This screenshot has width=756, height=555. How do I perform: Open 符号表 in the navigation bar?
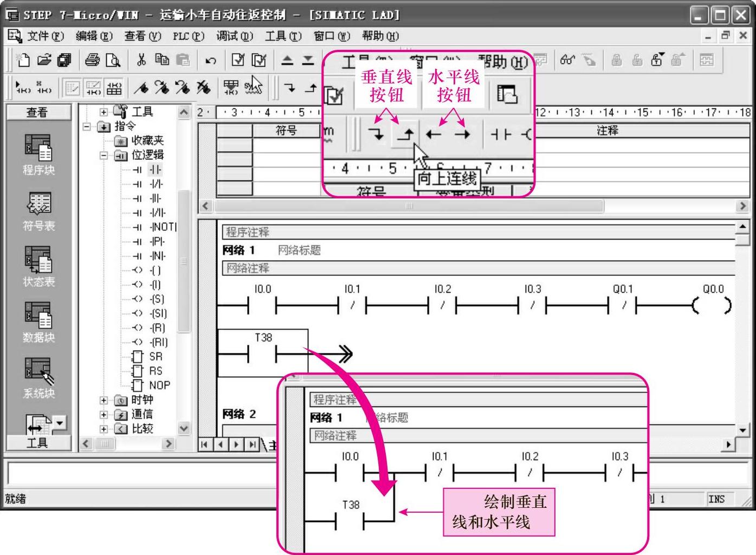(x=38, y=211)
